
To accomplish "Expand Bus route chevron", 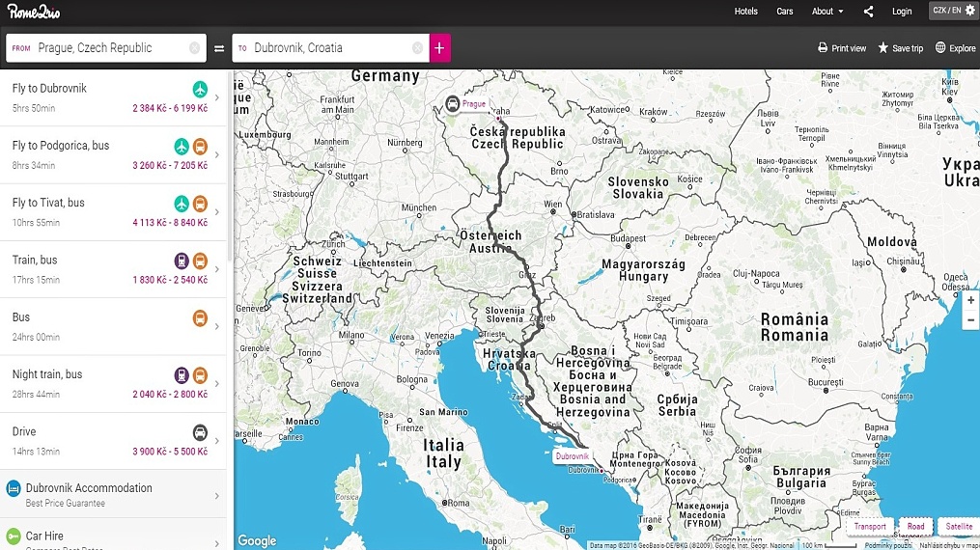I will pyautogui.click(x=217, y=326).
